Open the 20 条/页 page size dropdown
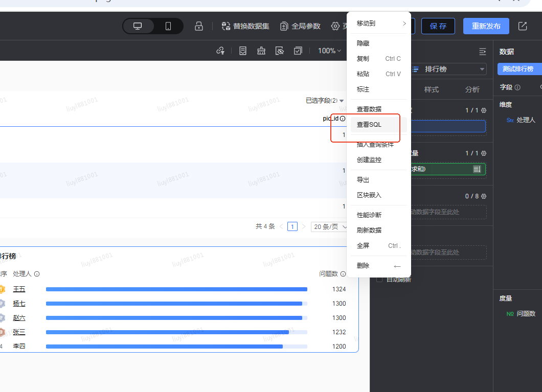The height and width of the screenshot is (392, 542). [x=330, y=226]
